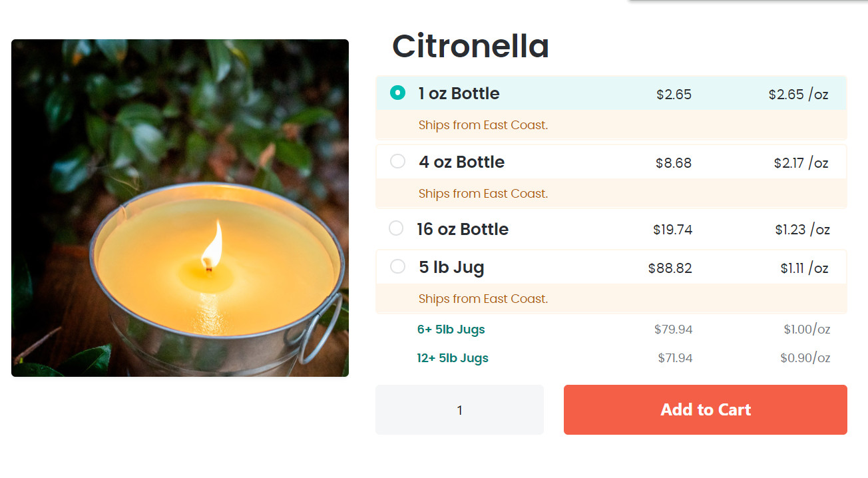Click the $88.82 jug price
This screenshot has width=868, height=478.
(x=670, y=268)
